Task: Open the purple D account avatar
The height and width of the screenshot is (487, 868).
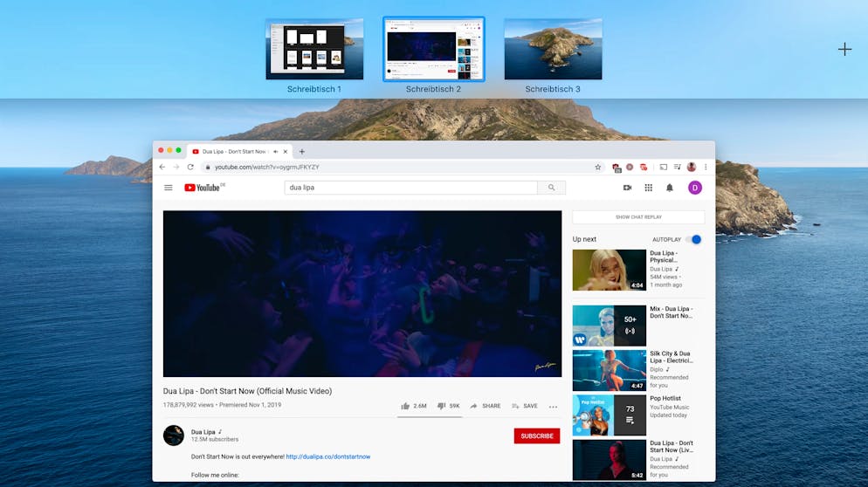Action: (695, 188)
